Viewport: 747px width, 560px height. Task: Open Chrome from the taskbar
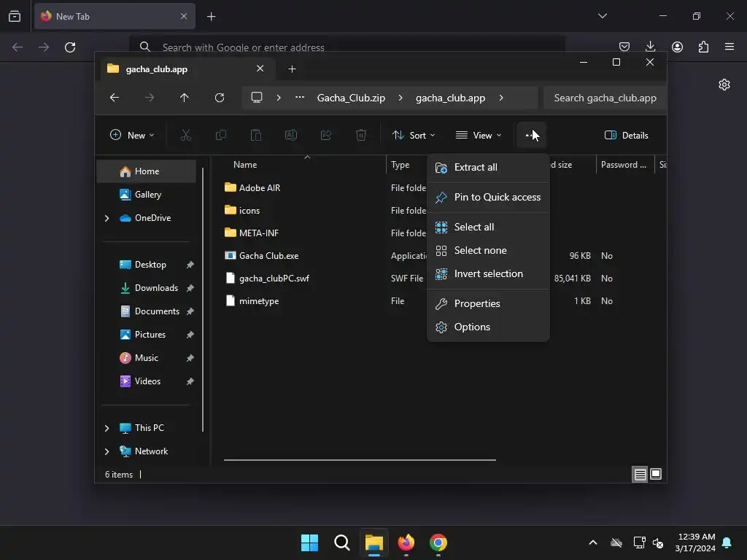pos(438,542)
